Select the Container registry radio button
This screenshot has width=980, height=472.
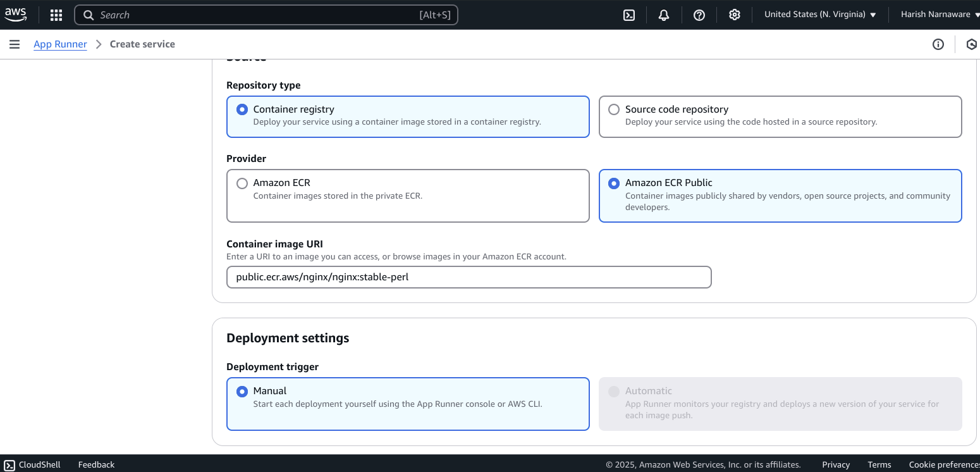point(242,109)
